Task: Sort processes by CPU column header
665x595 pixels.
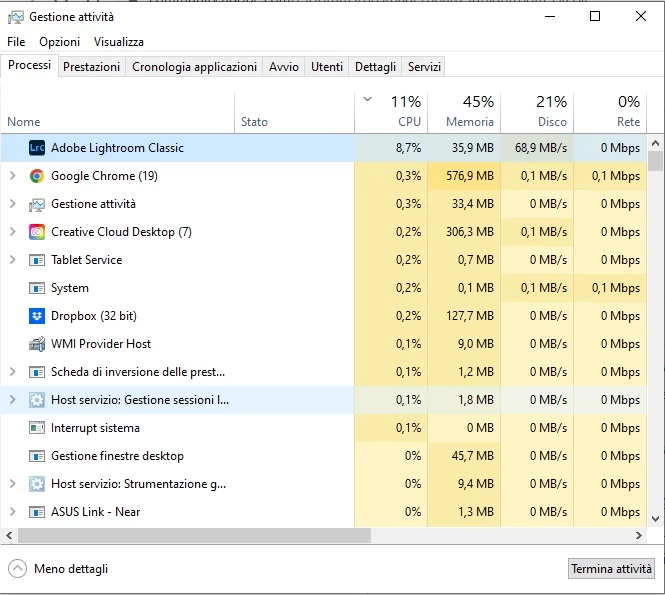Action: [391, 113]
